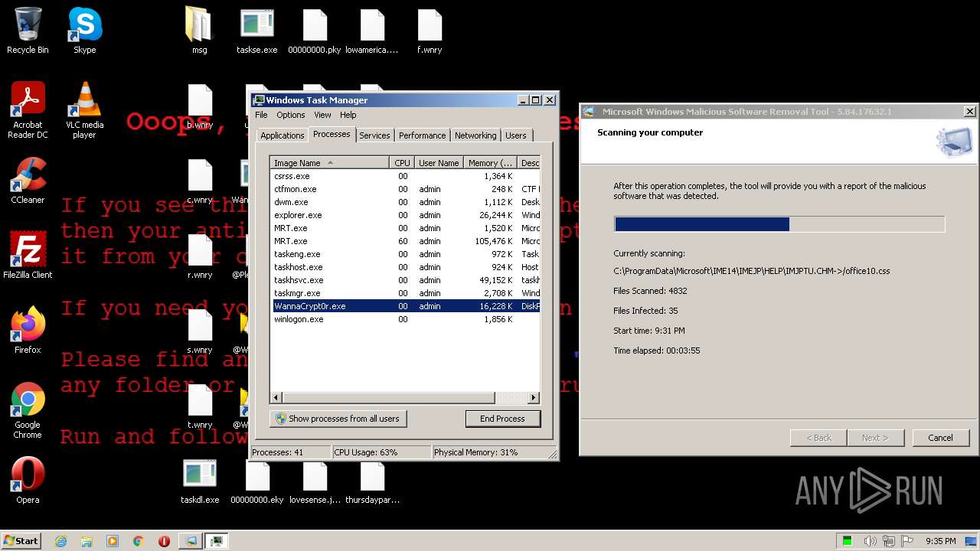Open the Start menu
This screenshot has height=551, width=980.
[x=21, y=541]
